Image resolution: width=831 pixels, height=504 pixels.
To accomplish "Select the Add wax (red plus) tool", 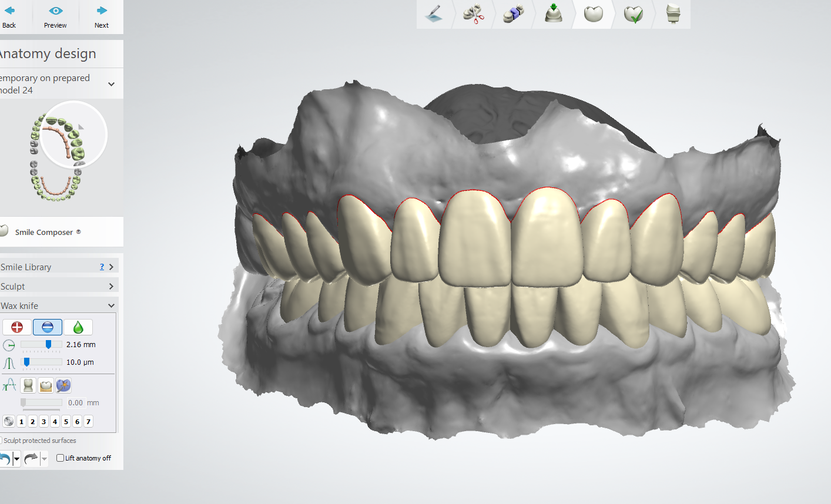I will (x=17, y=327).
